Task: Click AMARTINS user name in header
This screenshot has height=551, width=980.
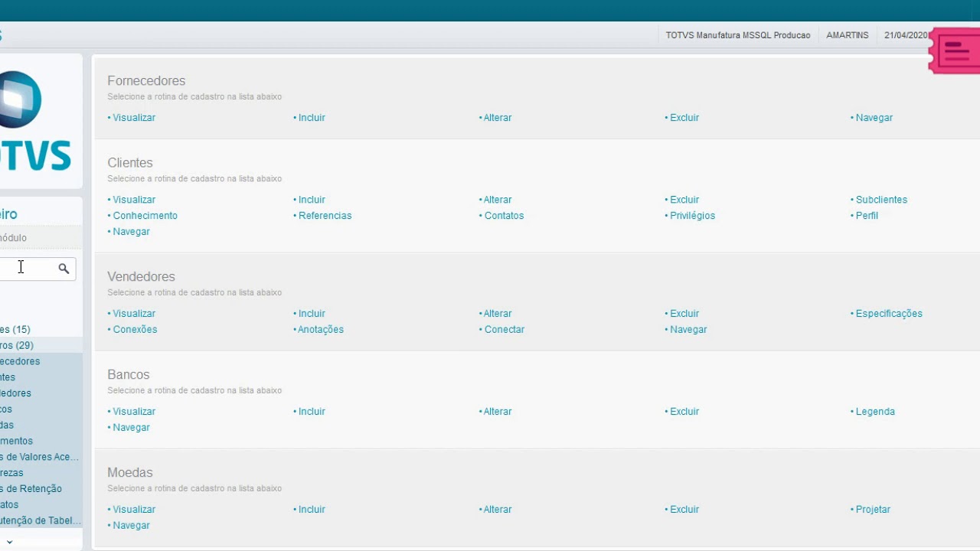Action: click(848, 35)
